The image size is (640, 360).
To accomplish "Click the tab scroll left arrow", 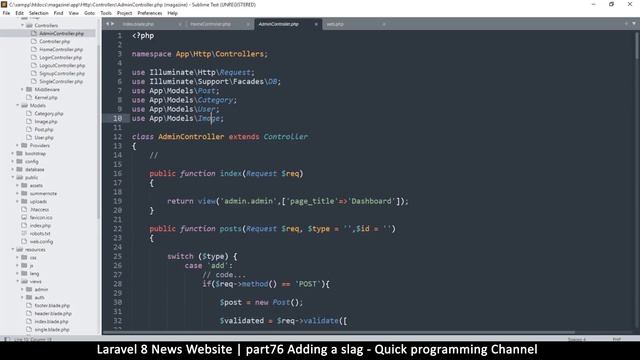I will [108, 24].
